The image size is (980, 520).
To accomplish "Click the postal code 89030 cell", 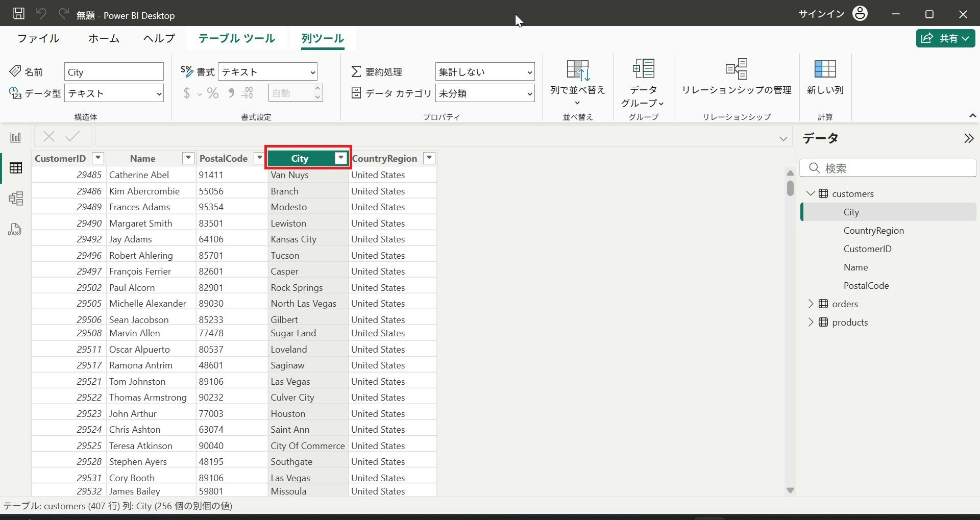I will click(232, 303).
